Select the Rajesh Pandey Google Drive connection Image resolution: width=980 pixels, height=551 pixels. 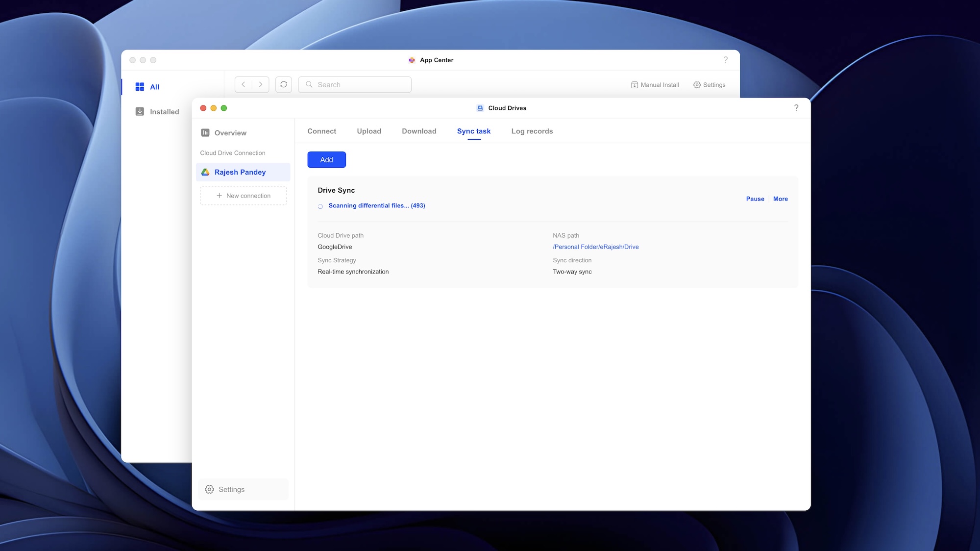[x=240, y=172]
